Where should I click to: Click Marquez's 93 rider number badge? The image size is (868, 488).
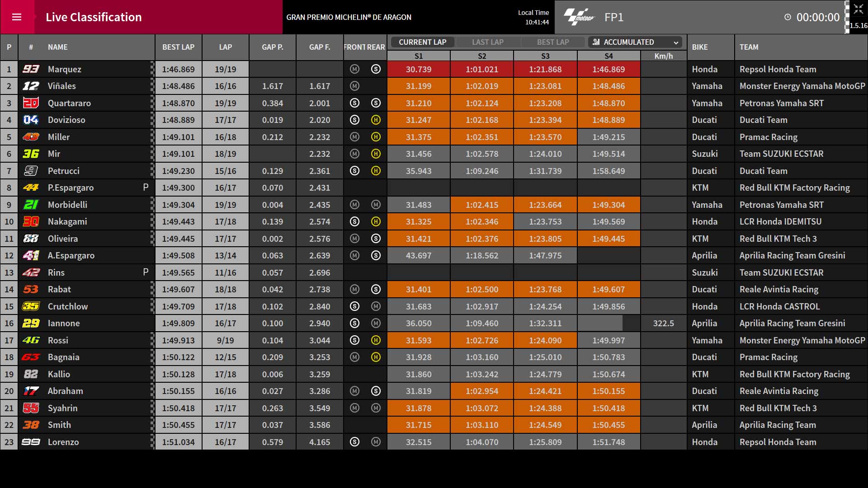click(x=31, y=69)
